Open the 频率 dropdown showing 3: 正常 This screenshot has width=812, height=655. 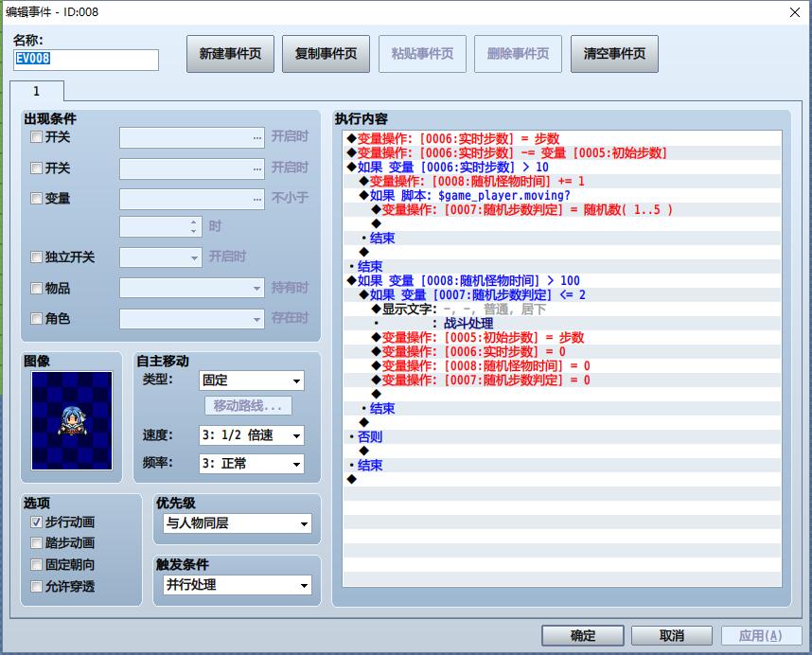(251, 464)
